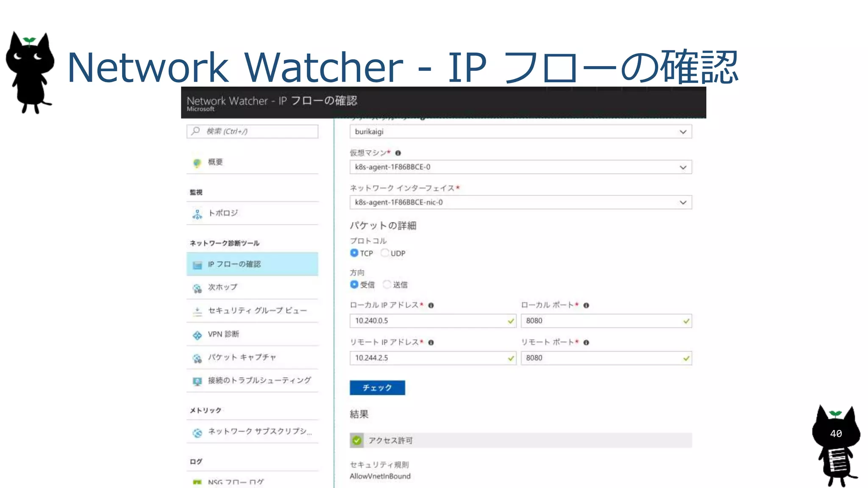Screen dimensions: 868x488
Task: Click the security group view icon
Action: pos(197,312)
